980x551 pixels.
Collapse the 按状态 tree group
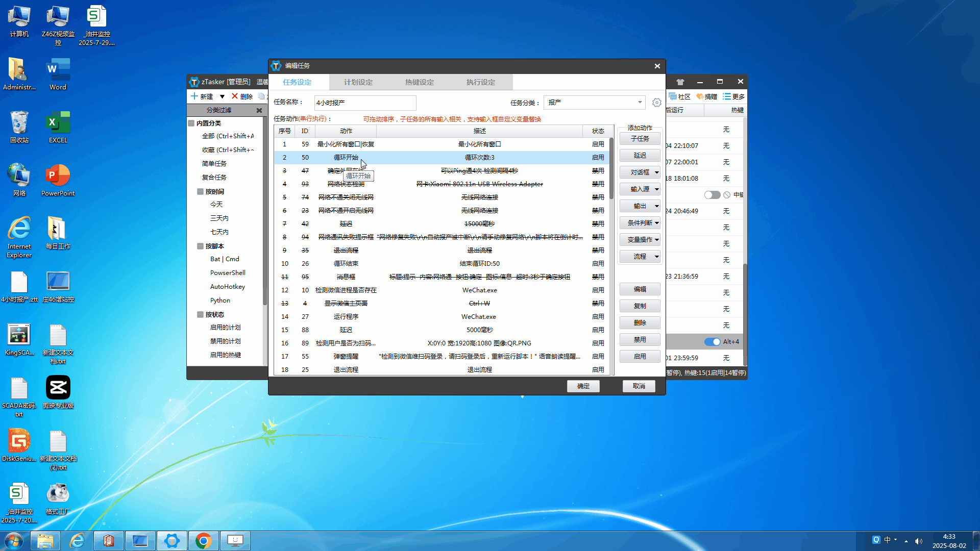200,315
